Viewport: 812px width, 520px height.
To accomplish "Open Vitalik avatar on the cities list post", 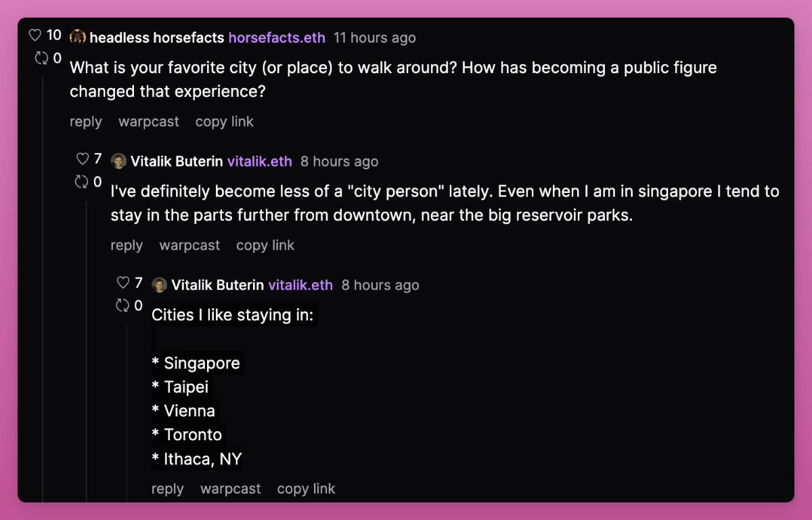I will 159,285.
